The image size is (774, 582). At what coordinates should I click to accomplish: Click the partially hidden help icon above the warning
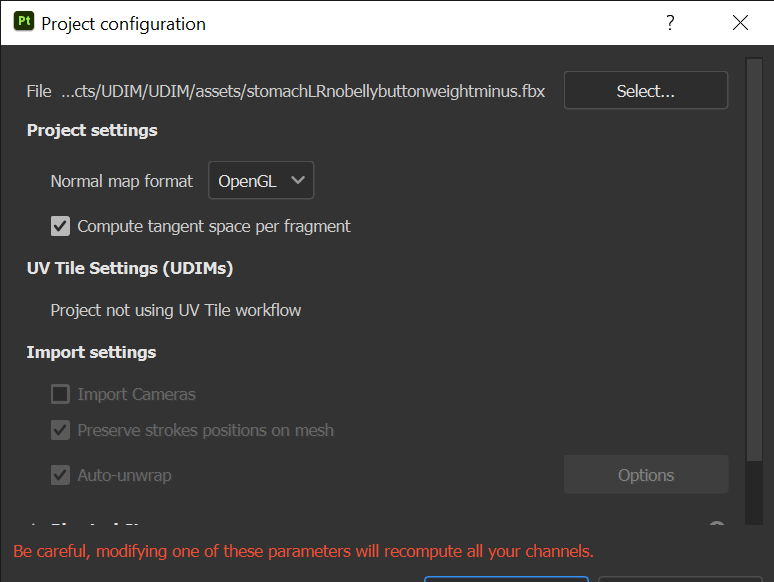[x=716, y=526]
